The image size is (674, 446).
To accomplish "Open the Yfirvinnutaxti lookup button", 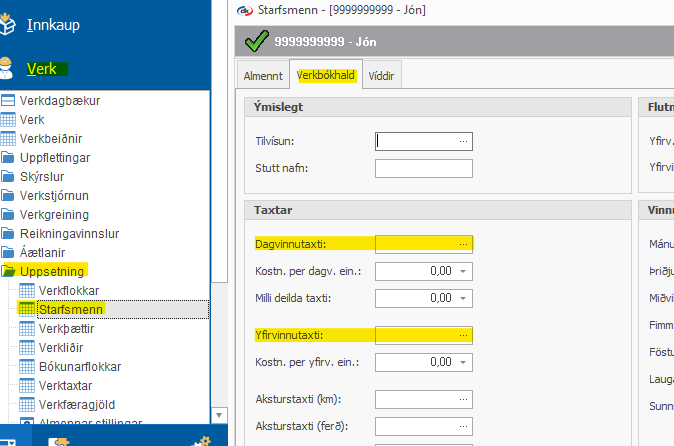I will 463,336.
